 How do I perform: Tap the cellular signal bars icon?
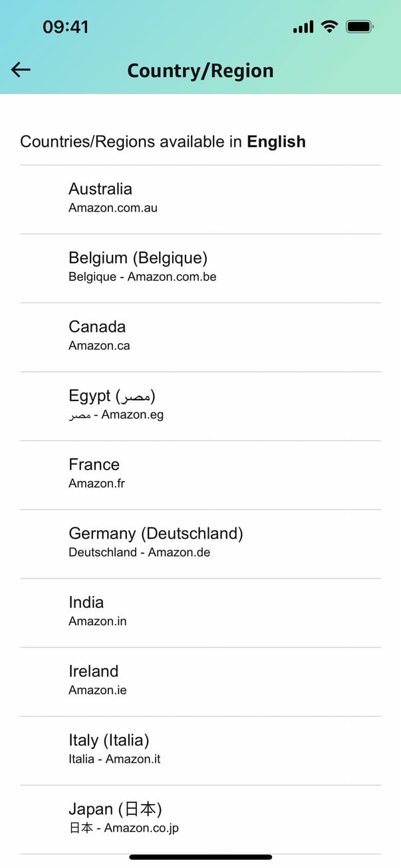303,27
